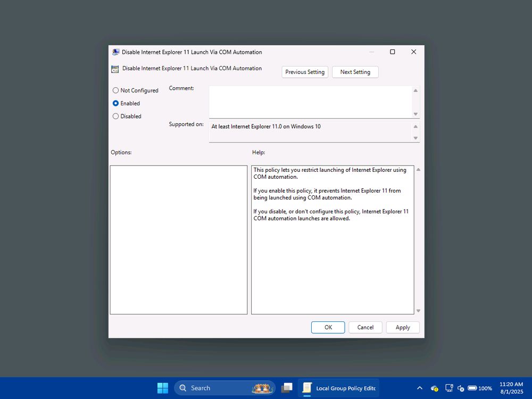Click the Options list pane
Screen dimensions: 532x399
click(179, 240)
